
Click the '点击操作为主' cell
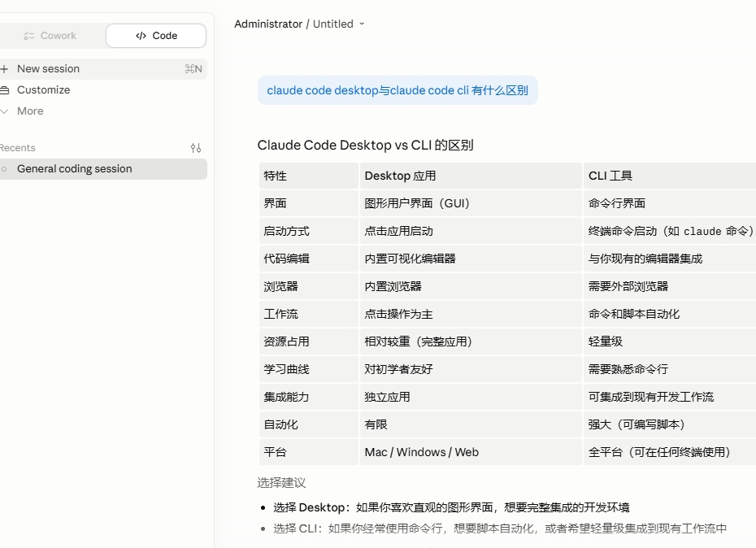pos(471,314)
